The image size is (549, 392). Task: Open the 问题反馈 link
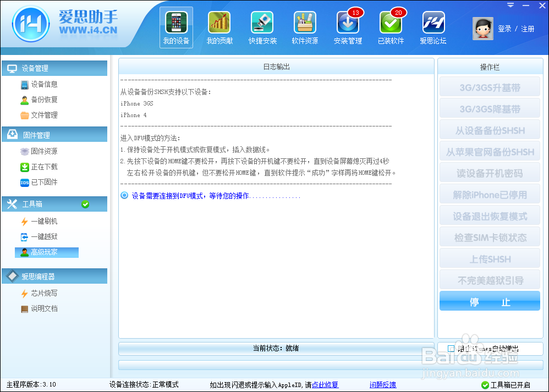pos(383,385)
